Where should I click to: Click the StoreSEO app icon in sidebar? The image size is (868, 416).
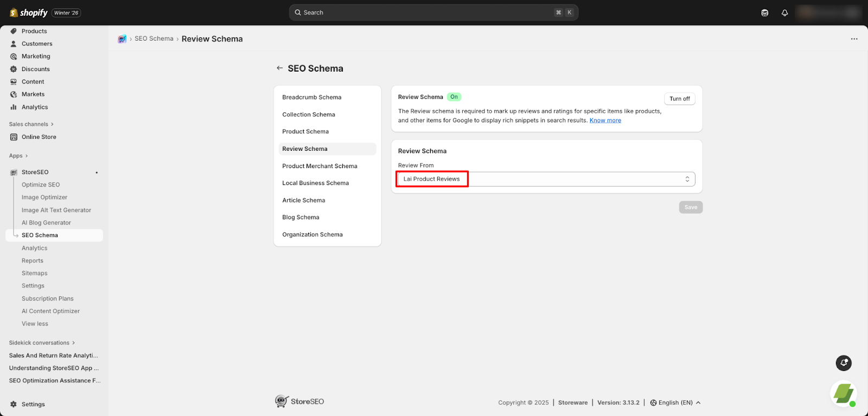click(14, 172)
